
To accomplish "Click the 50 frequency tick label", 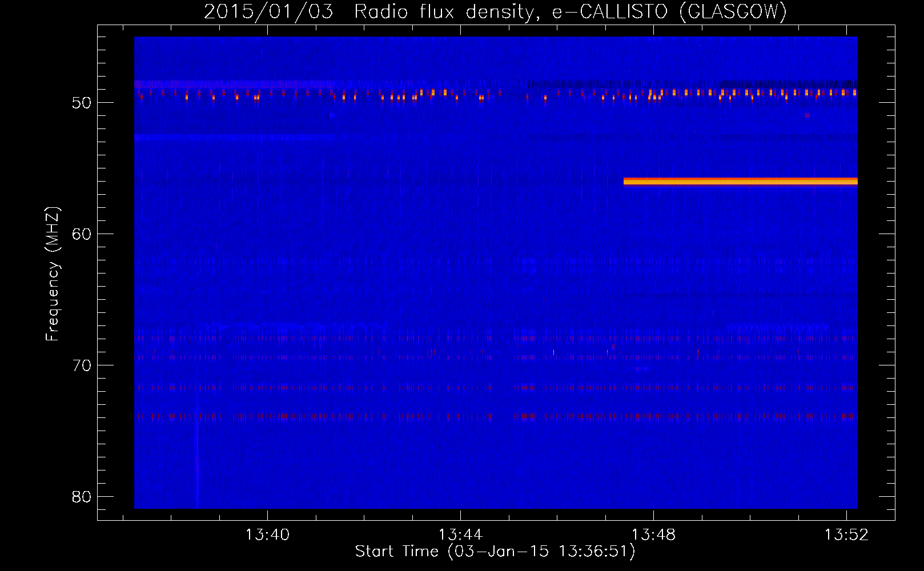I will pos(82,103).
